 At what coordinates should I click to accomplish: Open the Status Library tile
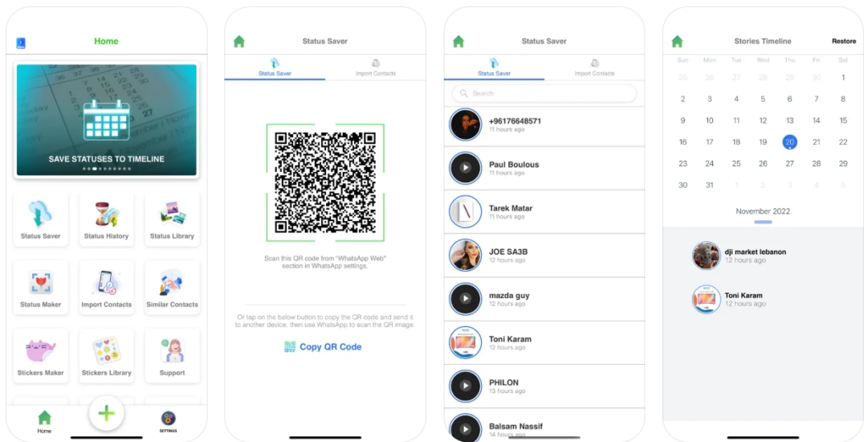tap(172, 219)
